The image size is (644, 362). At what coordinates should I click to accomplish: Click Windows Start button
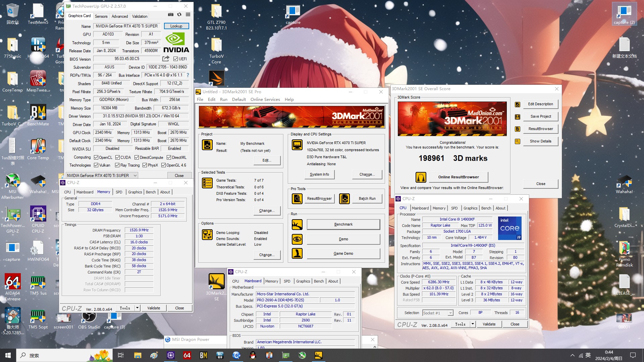pos(8,355)
